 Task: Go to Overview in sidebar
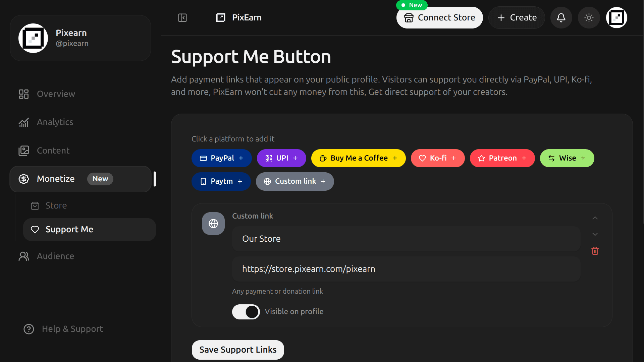(80, 94)
